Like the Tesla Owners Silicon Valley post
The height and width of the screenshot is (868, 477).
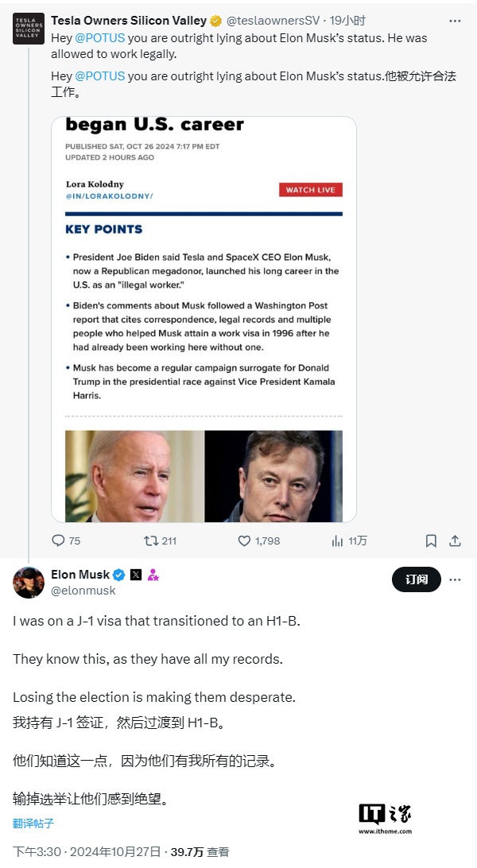(245, 541)
